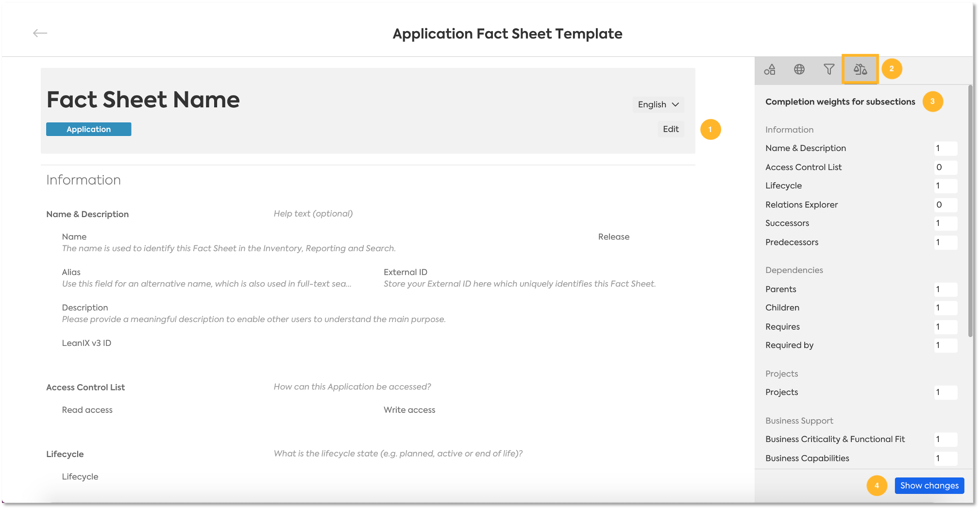
Task: Click the Information section heading in main area
Action: [x=84, y=180]
